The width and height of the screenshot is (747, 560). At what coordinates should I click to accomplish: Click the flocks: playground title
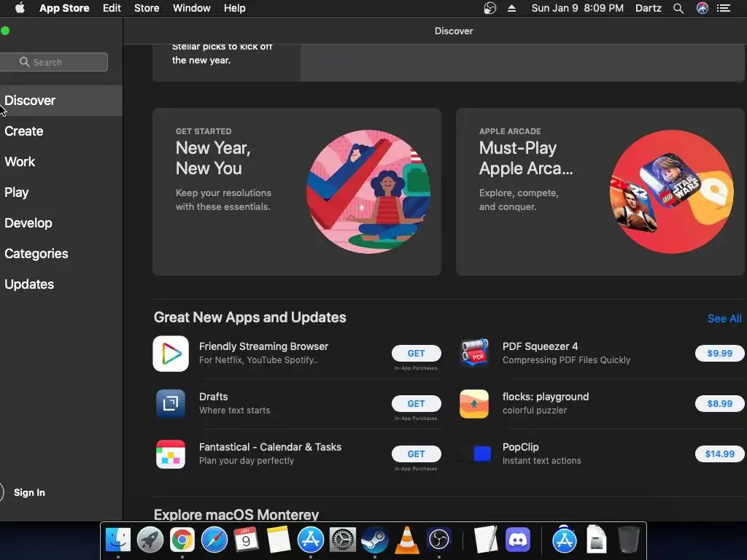coord(546,397)
